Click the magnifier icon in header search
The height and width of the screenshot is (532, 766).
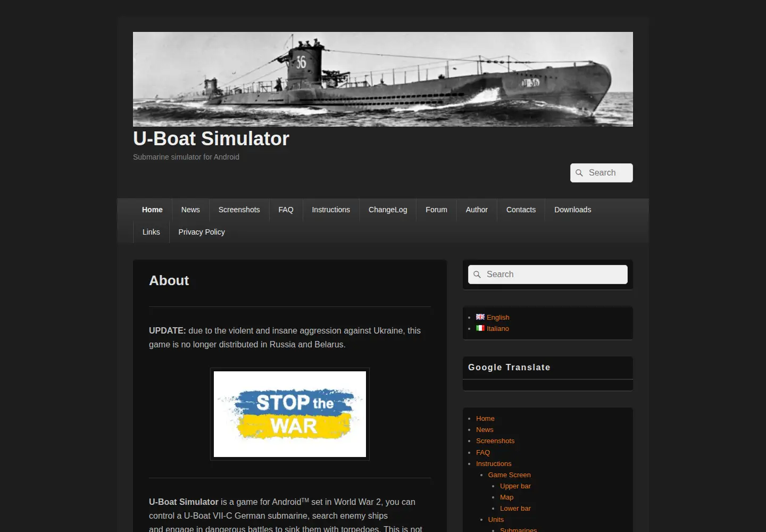click(579, 173)
